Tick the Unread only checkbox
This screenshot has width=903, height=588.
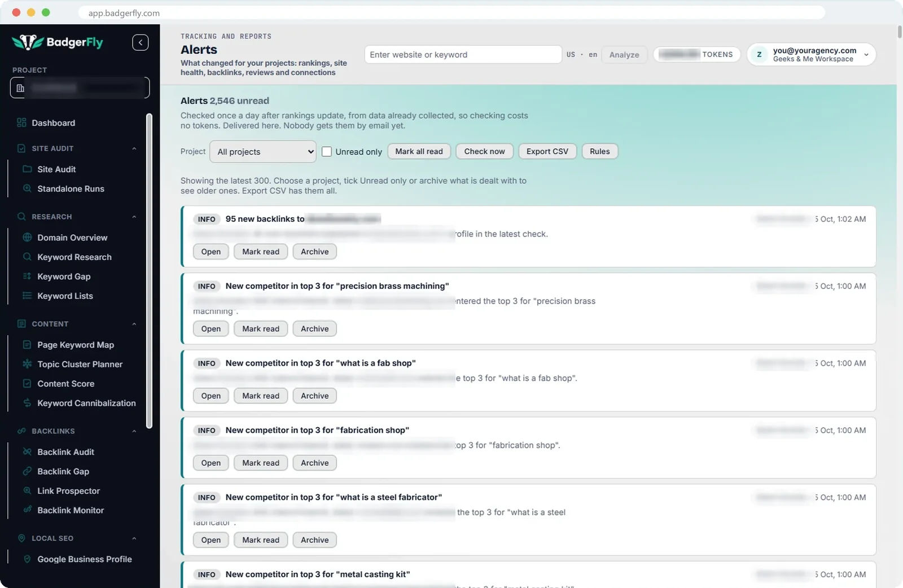coord(327,151)
